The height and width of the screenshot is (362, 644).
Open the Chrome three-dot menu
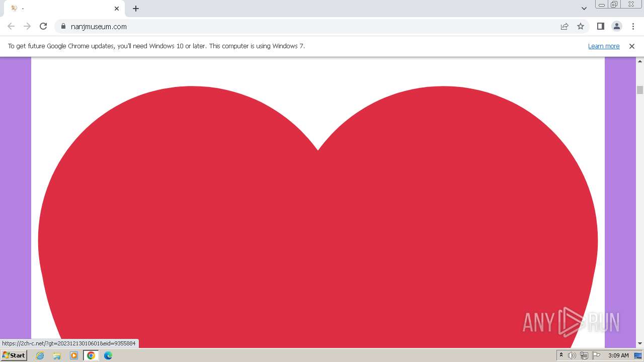[x=633, y=26]
